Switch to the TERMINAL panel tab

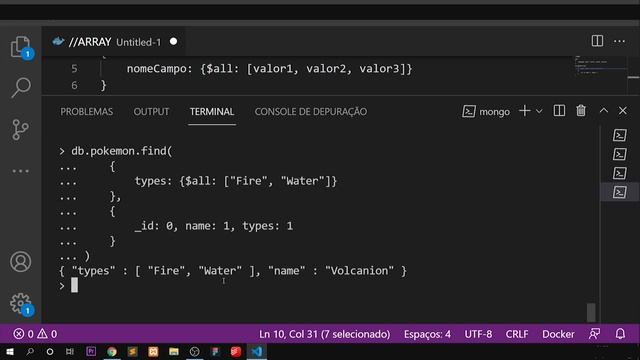[x=212, y=111]
